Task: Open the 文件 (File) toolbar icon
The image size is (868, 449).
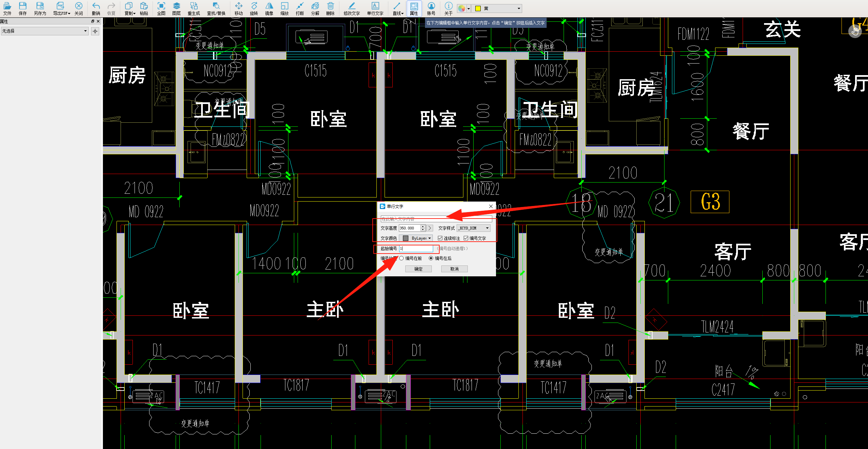Action: pyautogui.click(x=7, y=8)
